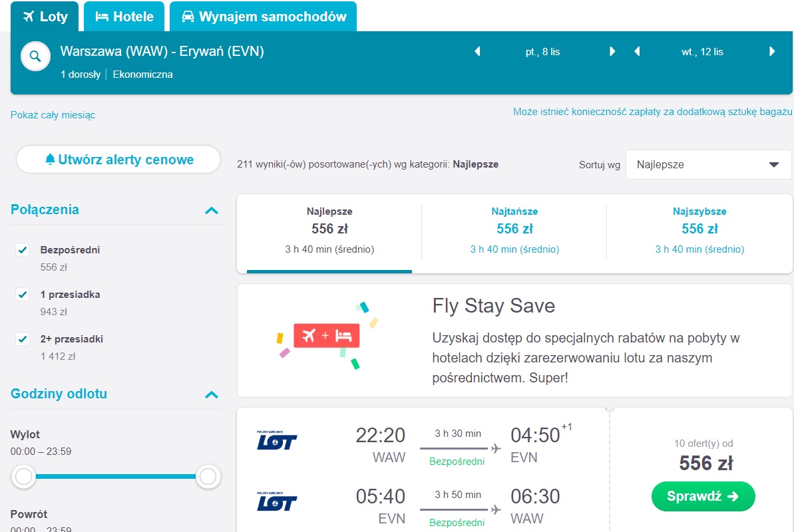Click 1 dorosły passenger text

[x=81, y=74]
